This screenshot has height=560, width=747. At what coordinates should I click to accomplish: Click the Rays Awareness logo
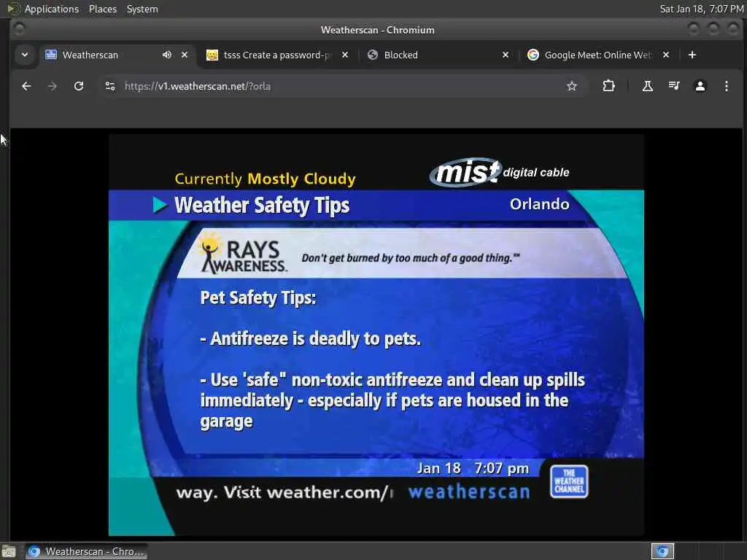click(242, 253)
